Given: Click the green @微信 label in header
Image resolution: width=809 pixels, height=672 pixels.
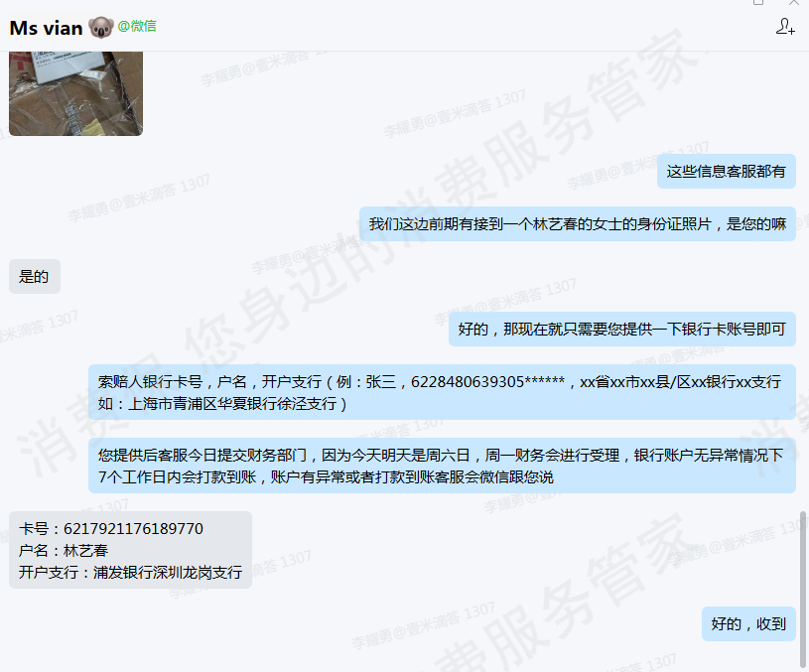Looking at the screenshot, I should [137, 26].
